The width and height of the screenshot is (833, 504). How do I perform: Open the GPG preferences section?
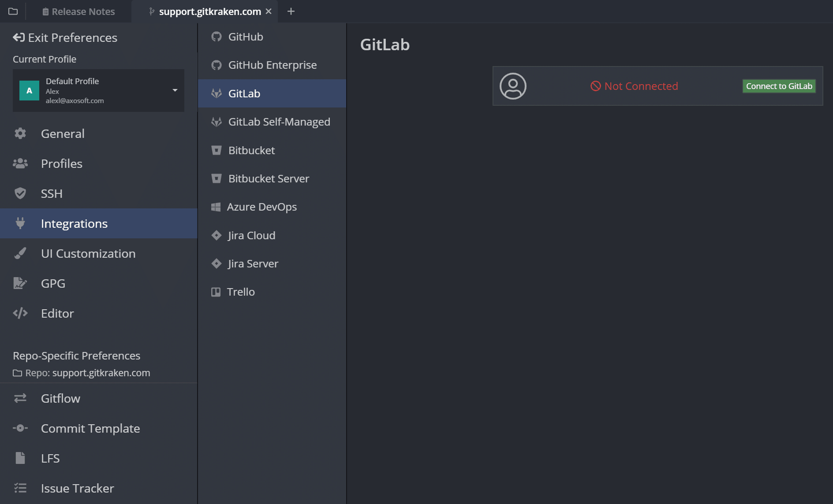(x=53, y=283)
